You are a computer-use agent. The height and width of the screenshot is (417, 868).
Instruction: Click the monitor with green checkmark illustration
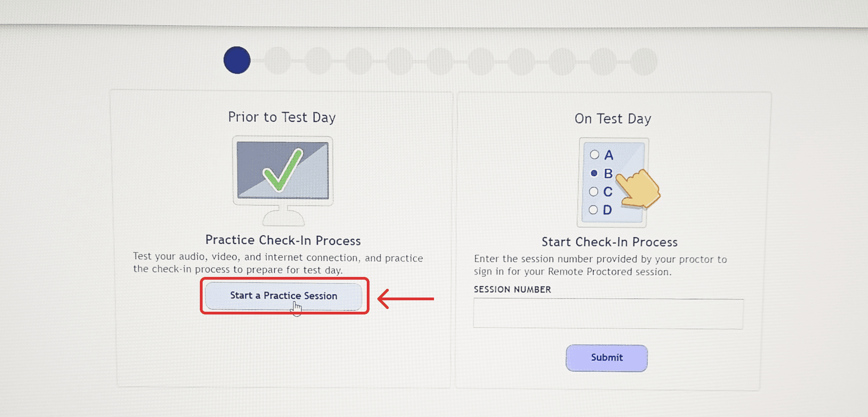pos(283,170)
